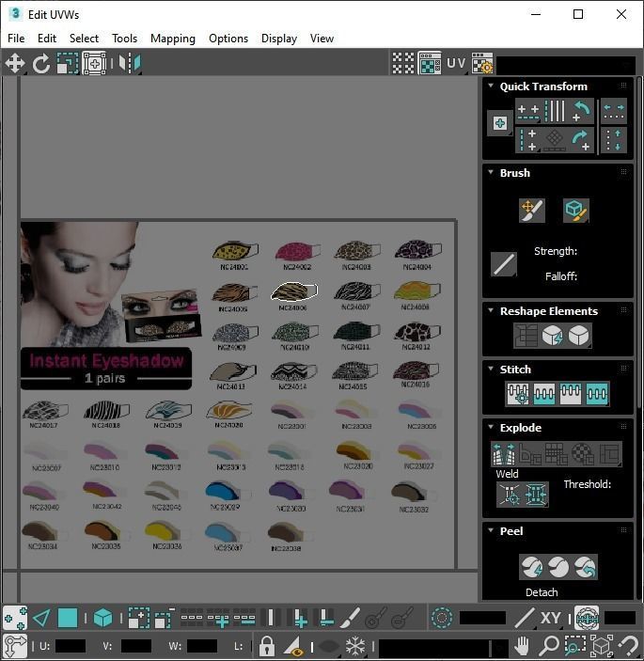Click the U coordinate input field

click(71, 646)
